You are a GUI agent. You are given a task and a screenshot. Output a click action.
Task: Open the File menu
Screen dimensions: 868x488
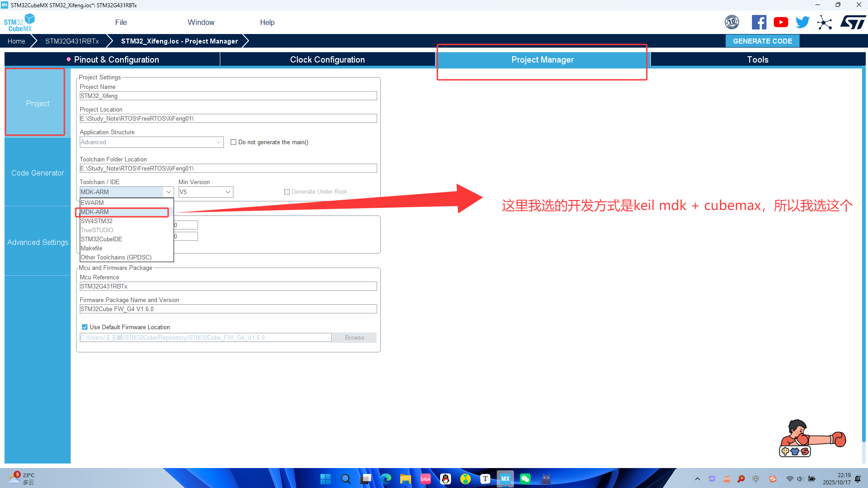click(x=121, y=22)
